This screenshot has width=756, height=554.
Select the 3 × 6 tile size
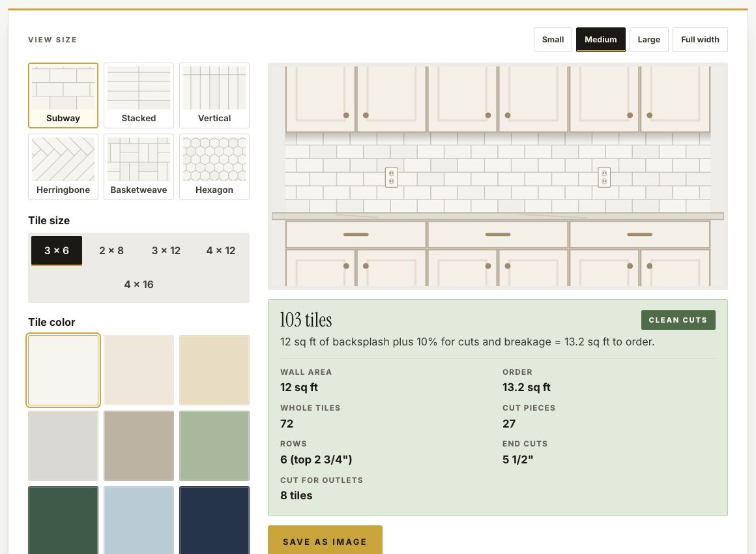pos(57,251)
